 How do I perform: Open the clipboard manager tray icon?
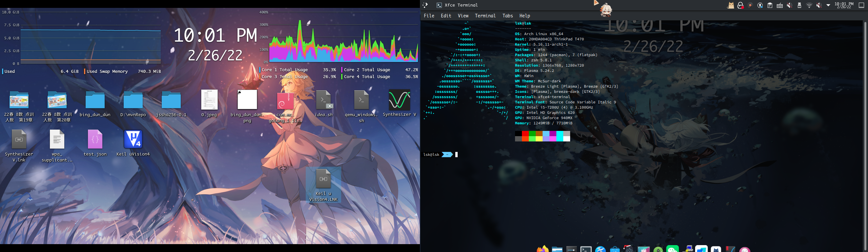[770, 5]
